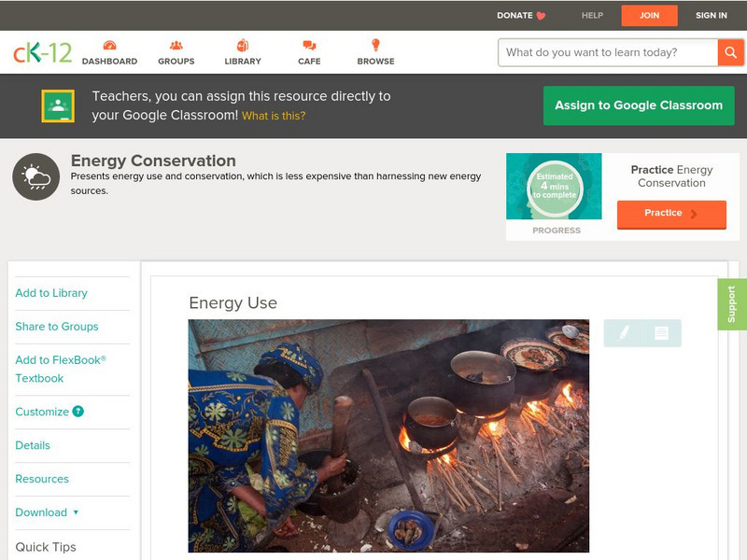Open the notes tool icon

pyautogui.click(x=661, y=333)
